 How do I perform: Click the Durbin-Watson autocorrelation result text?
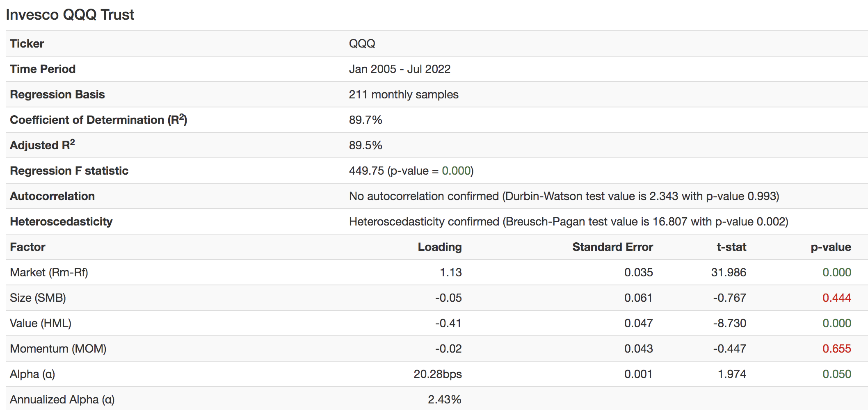(564, 196)
